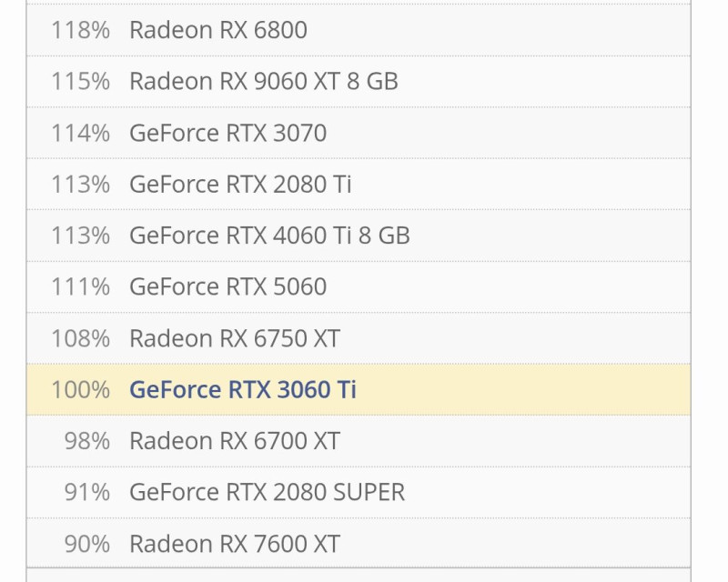This screenshot has width=728, height=582.
Task: Select the Radeon RX 6750 XT link
Action: tap(235, 338)
